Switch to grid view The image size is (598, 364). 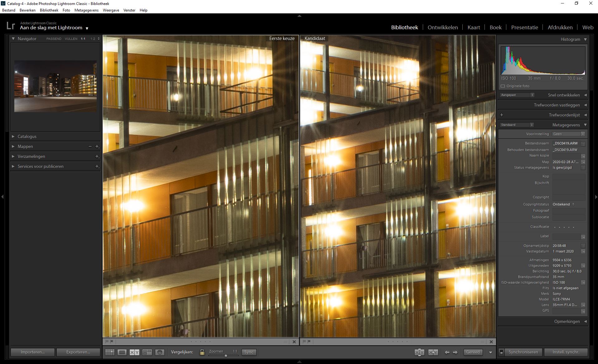[x=110, y=352]
